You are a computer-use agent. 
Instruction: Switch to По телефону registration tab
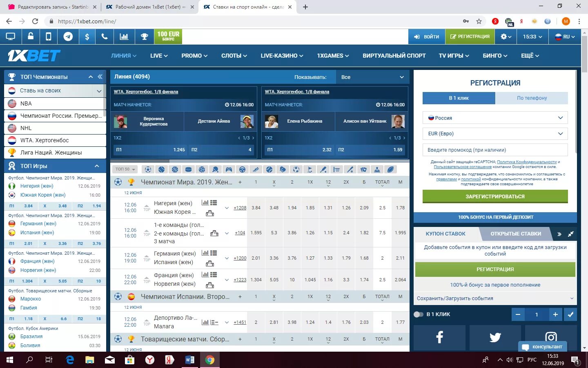click(x=532, y=98)
